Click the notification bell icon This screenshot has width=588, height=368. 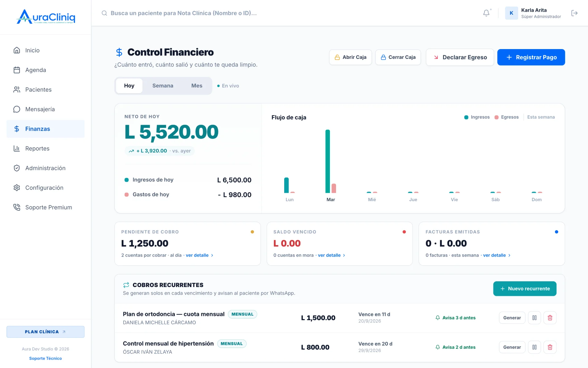[x=486, y=13]
